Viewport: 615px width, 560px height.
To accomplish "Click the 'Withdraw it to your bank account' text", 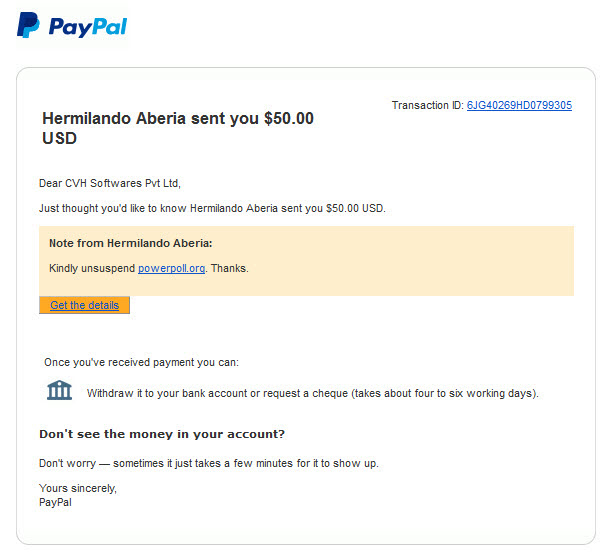I will coord(313,393).
